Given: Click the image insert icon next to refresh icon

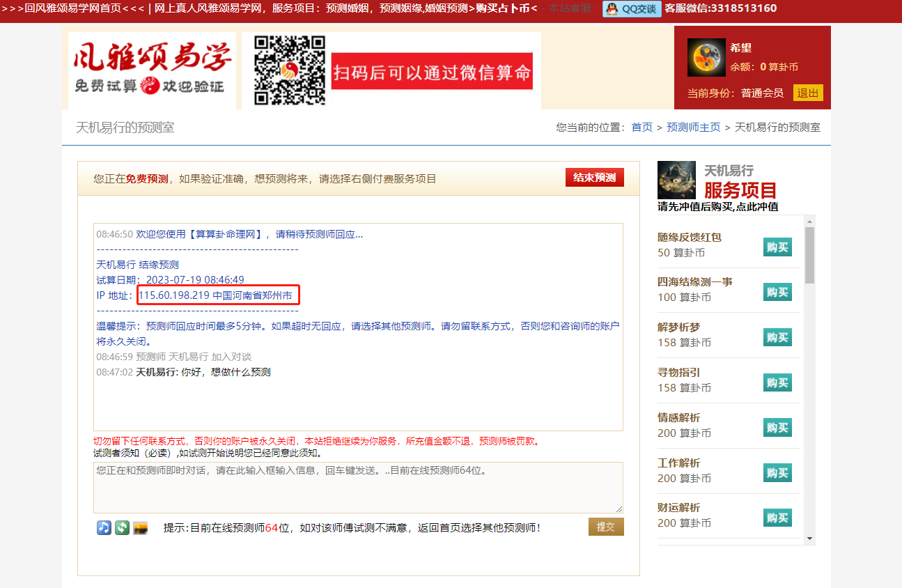Looking at the screenshot, I should coord(139,527).
